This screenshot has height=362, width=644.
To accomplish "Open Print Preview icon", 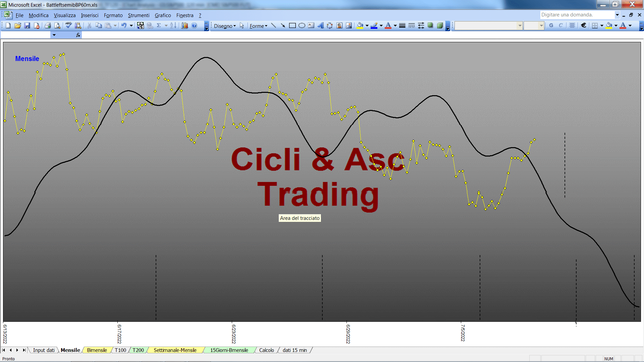I will (57, 25).
